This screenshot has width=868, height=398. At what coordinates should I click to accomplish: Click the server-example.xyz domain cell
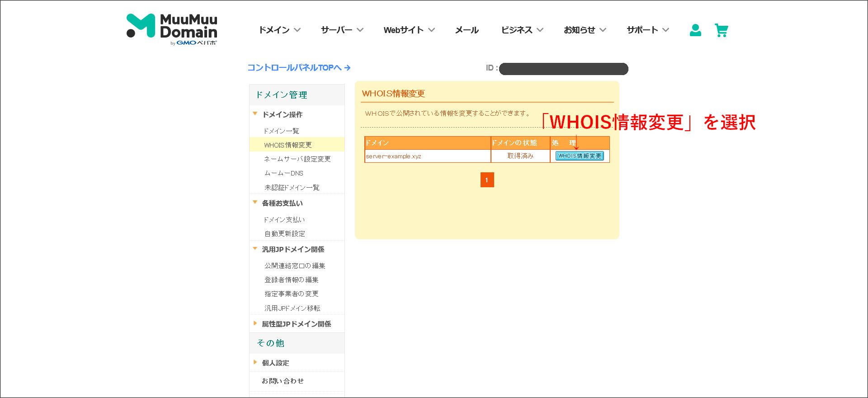428,156
